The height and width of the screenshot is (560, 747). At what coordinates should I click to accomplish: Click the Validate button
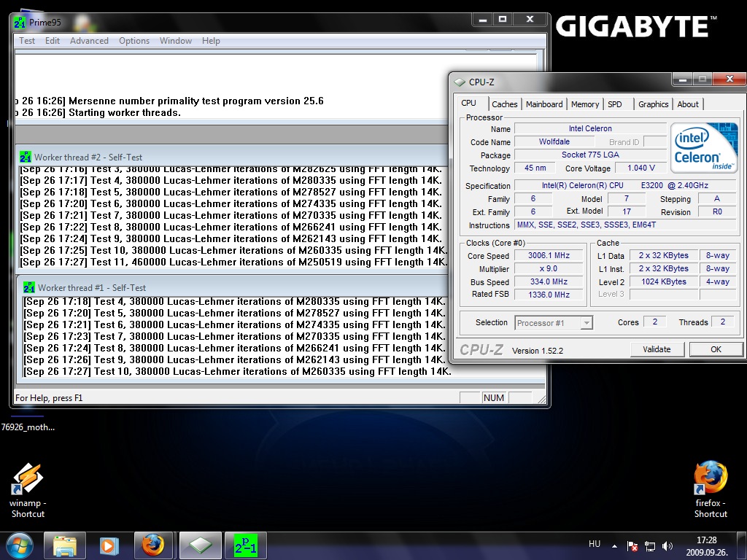pos(657,349)
